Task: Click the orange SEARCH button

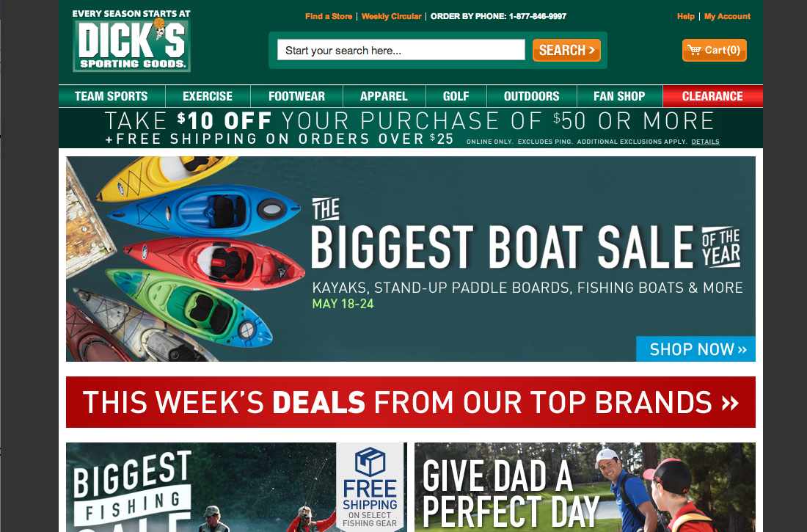Action: click(x=566, y=50)
